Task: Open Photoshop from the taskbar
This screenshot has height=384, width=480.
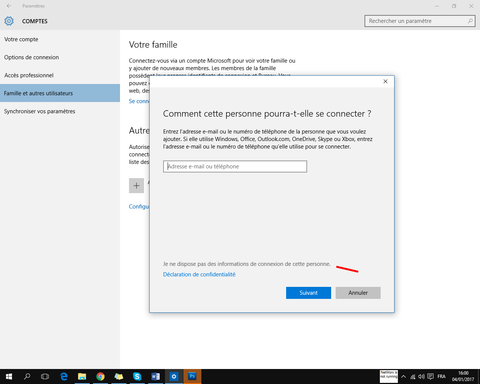Action: [x=192, y=376]
